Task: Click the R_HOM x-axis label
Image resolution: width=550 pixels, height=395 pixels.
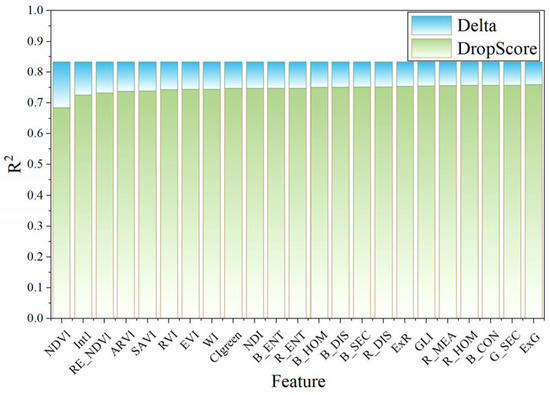Action: tap(460, 348)
